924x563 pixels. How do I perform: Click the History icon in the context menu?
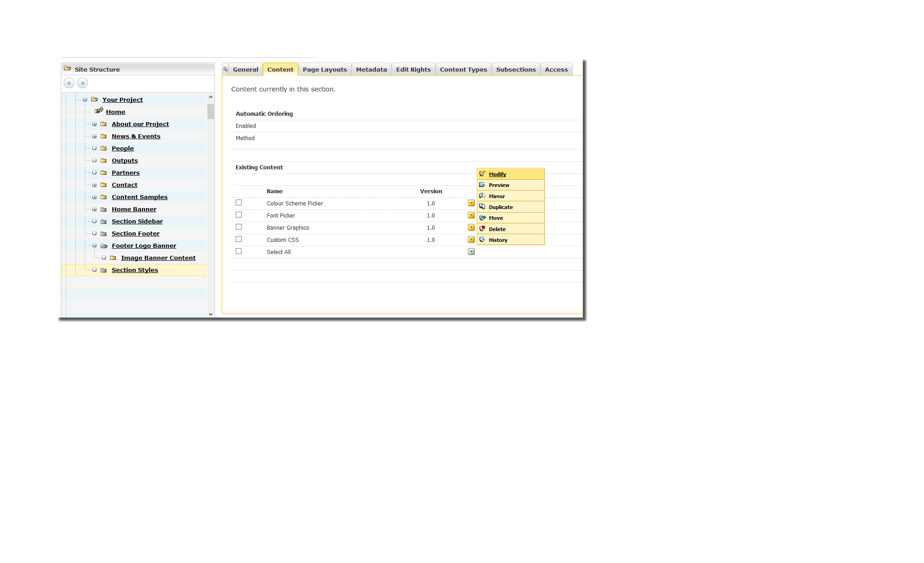[x=482, y=240]
